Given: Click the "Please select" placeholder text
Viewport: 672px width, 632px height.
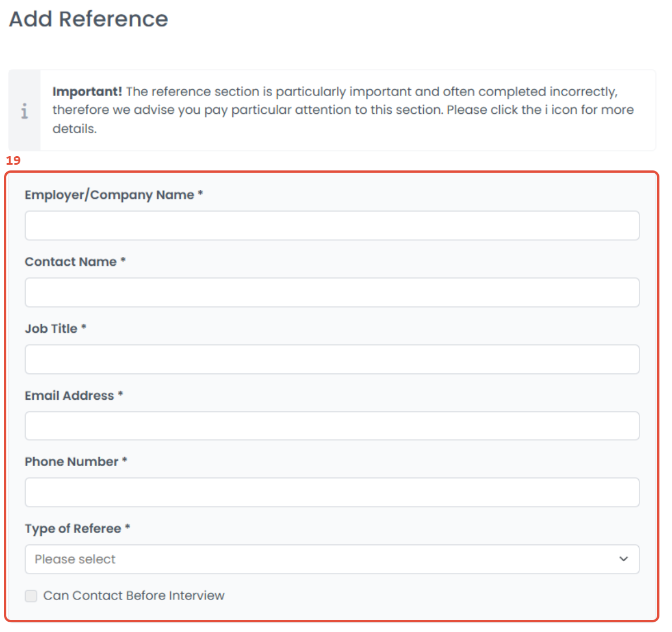Looking at the screenshot, I should 75,559.
